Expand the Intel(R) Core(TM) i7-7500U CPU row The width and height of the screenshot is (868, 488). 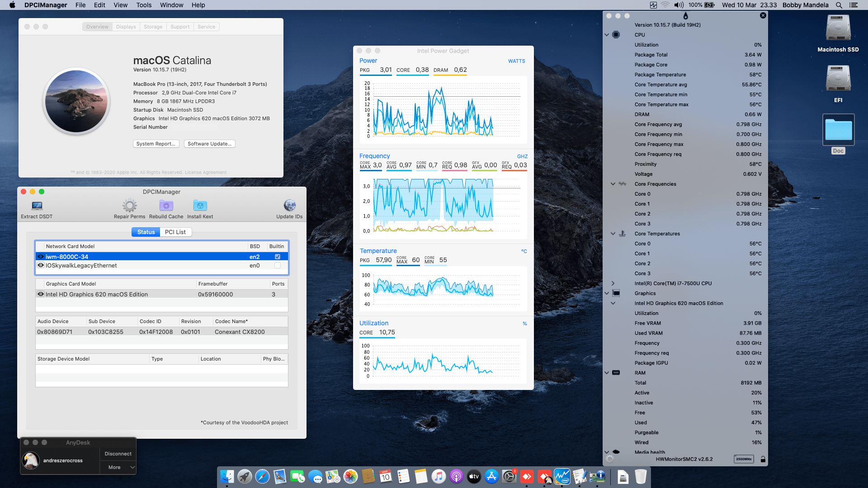613,283
